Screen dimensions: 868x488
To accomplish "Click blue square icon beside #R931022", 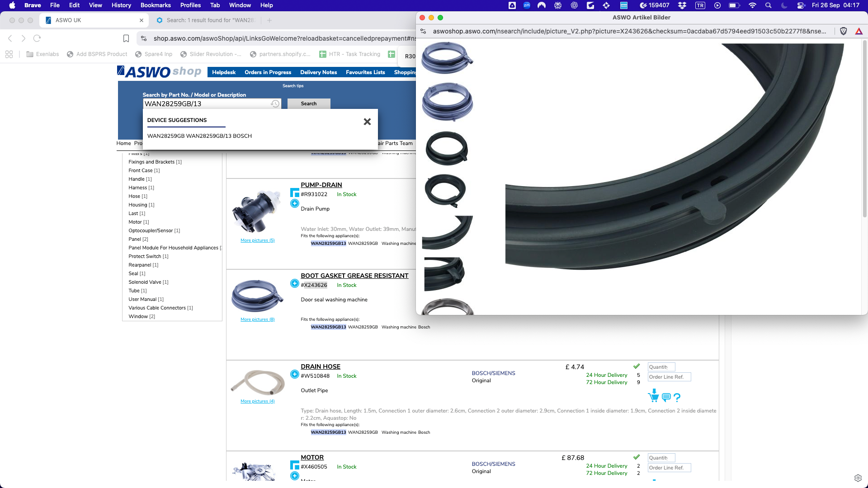I will click(295, 193).
